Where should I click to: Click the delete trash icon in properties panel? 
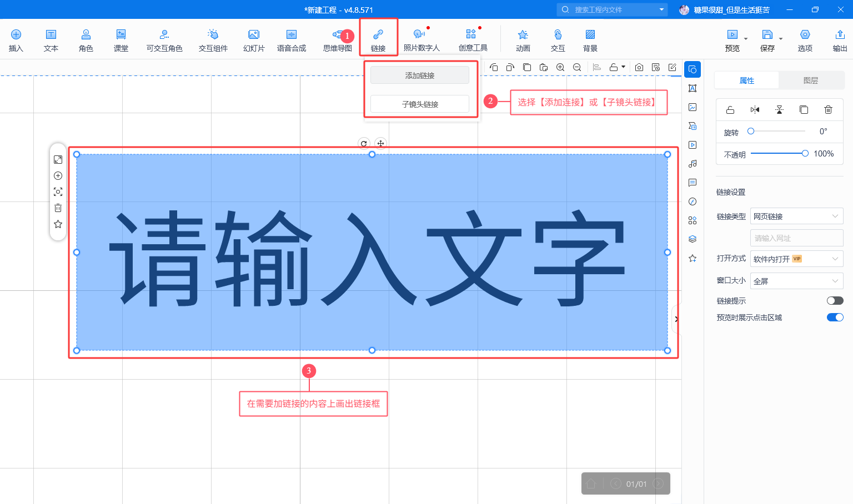click(828, 110)
